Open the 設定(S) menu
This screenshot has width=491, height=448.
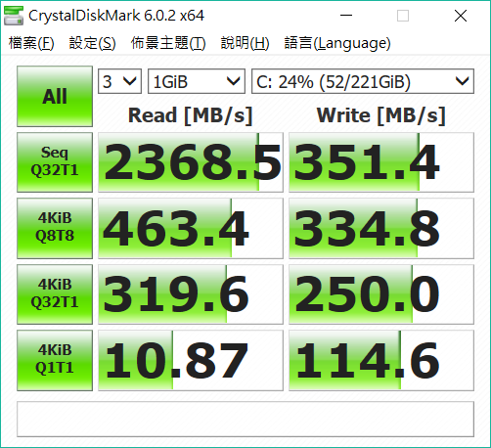[x=92, y=43]
